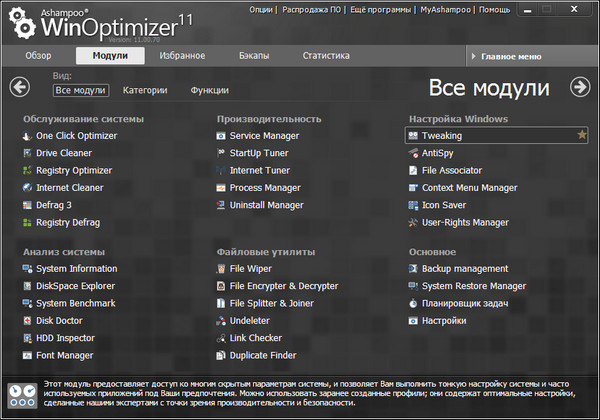600x420 pixels.
Task: Go to next page with right arrow
Action: click(579, 87)
